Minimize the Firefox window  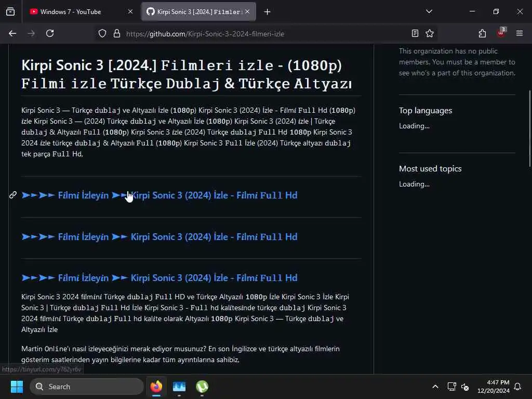tap(472, 11)
